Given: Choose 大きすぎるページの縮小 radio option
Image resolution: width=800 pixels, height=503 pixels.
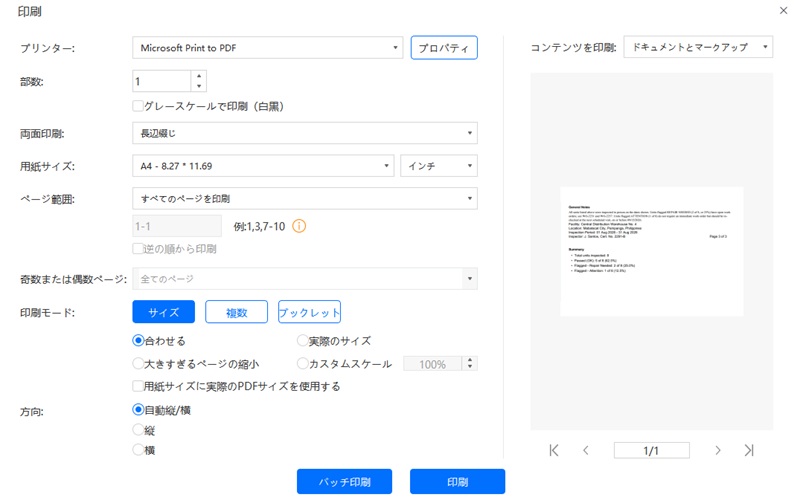Looking at the screenshot, I should click(138, 363).
